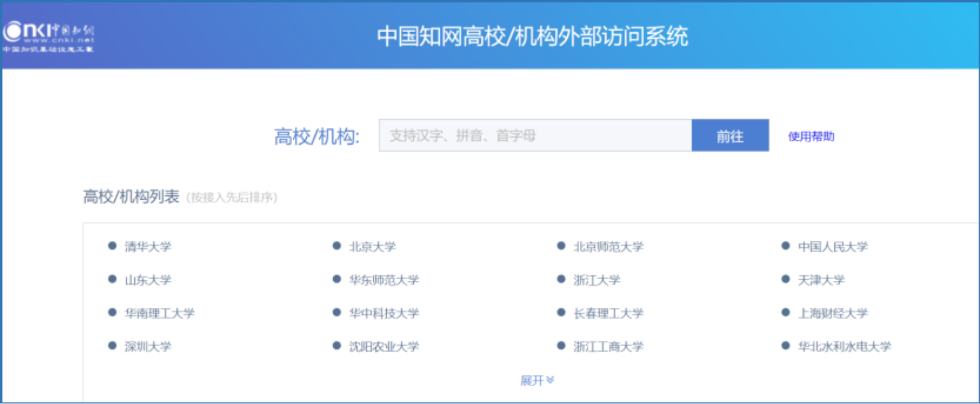Click 长春理工大学
980x404 pixels.
click(x=608, y=313)
